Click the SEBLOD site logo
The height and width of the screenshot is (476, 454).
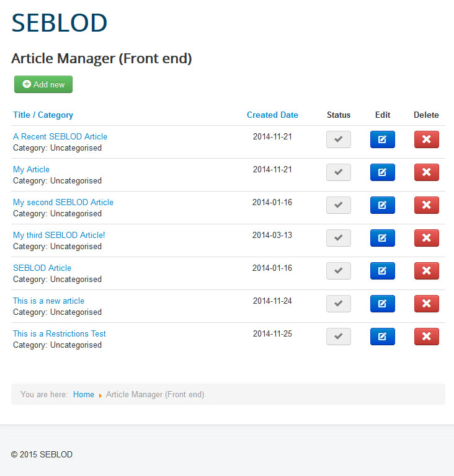coord(60,23)
